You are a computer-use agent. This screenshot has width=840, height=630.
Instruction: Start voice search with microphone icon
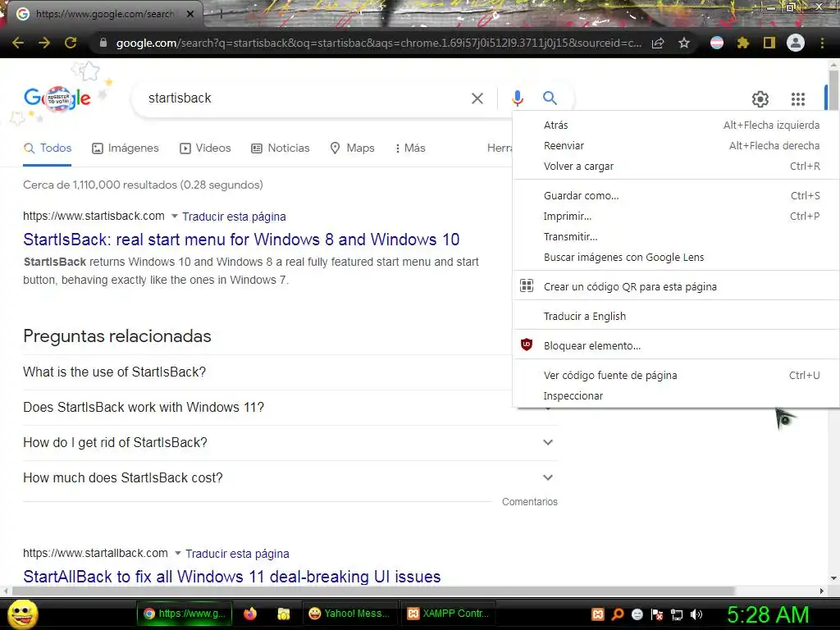coord(518,98)
